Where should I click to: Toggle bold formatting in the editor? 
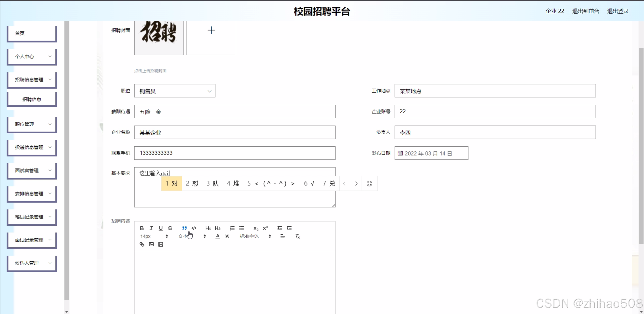tap(142, 228)
